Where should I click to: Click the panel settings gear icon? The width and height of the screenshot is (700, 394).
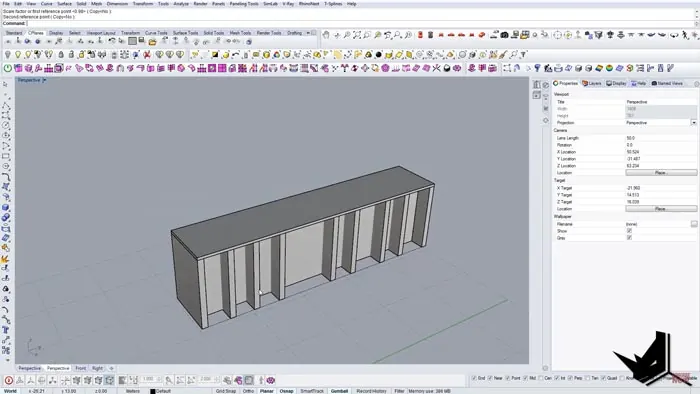click(x=696, y=83)
